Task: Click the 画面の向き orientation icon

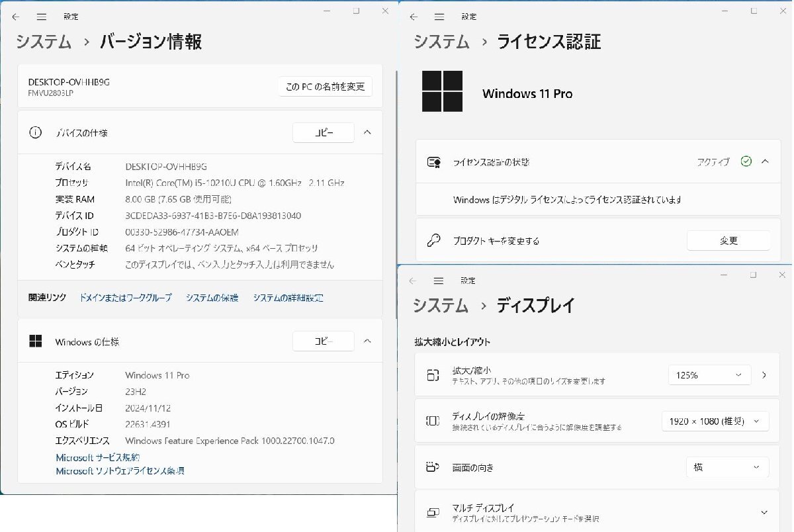Action: (433, 467)
